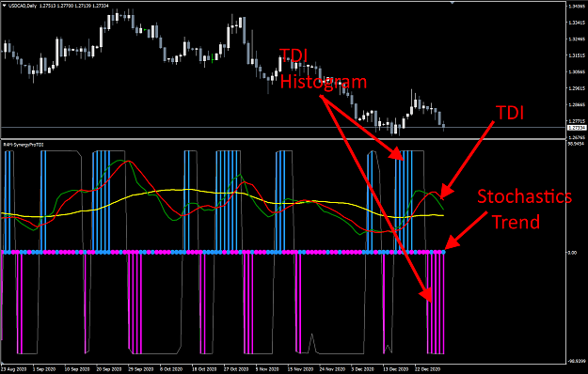Click the 1 Sep 2020 date label
This screenshot has width=588, height=374.
coord(44,369)
